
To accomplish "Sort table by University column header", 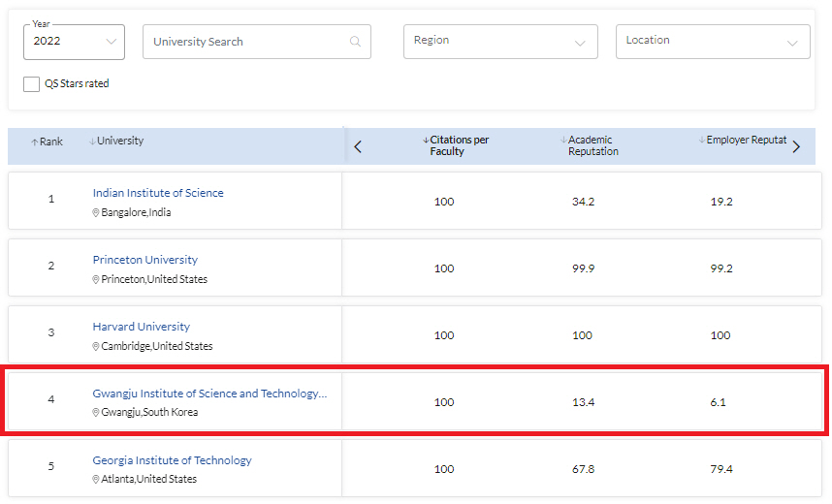I will click(119, 142).
